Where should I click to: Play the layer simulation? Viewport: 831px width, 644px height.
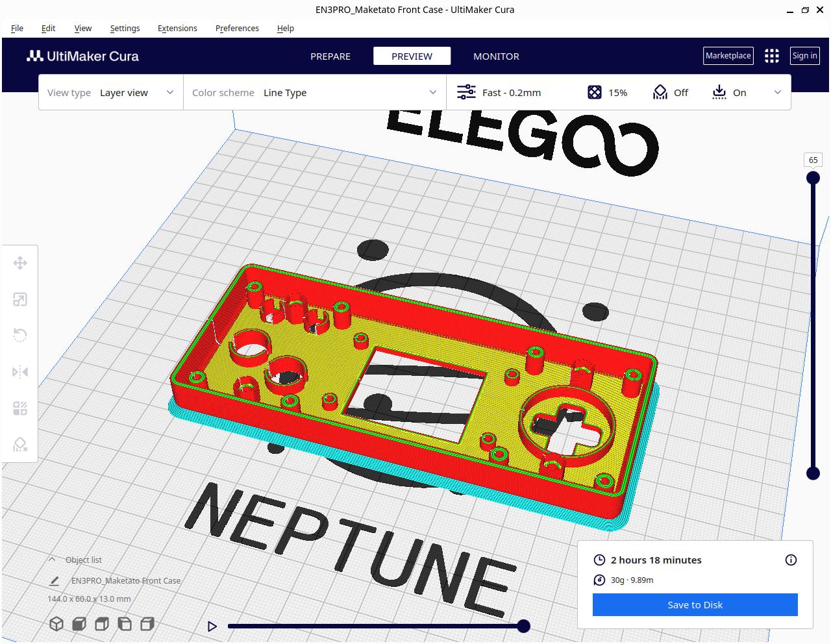click(212, 626)
